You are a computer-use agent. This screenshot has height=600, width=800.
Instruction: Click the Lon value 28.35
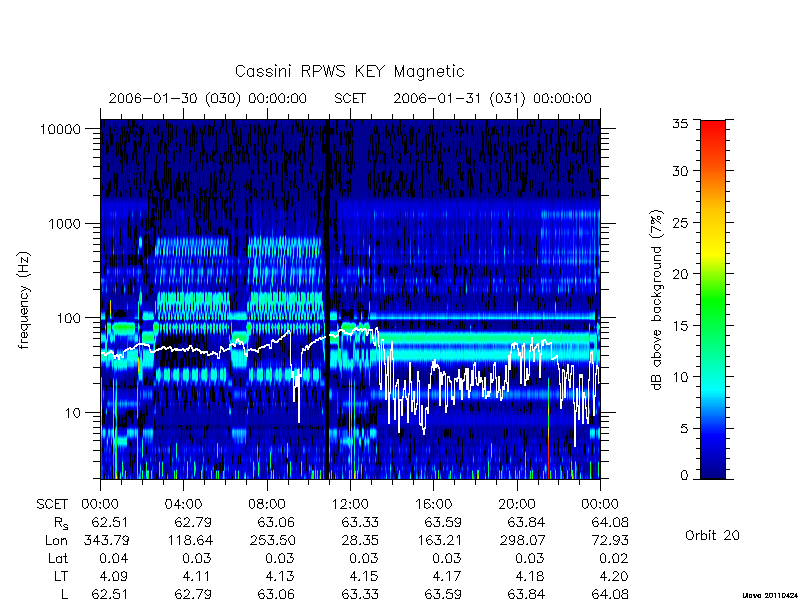click(x=360, y=540)
